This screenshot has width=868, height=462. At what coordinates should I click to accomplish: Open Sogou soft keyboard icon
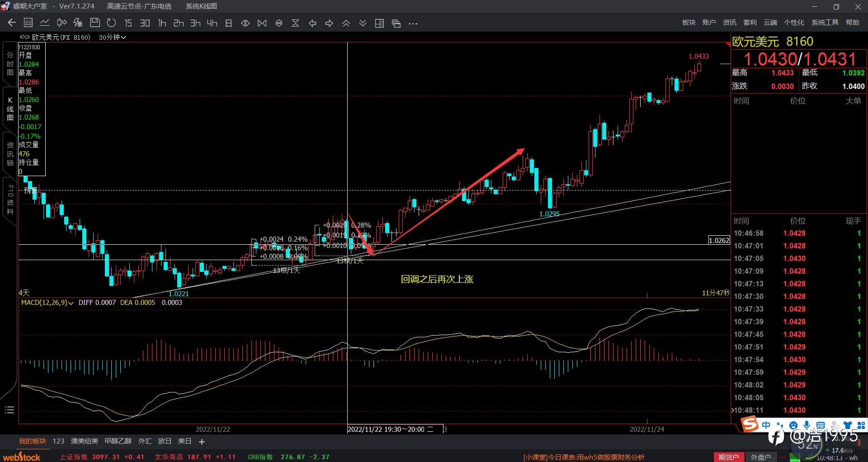(x=821, y=425)
